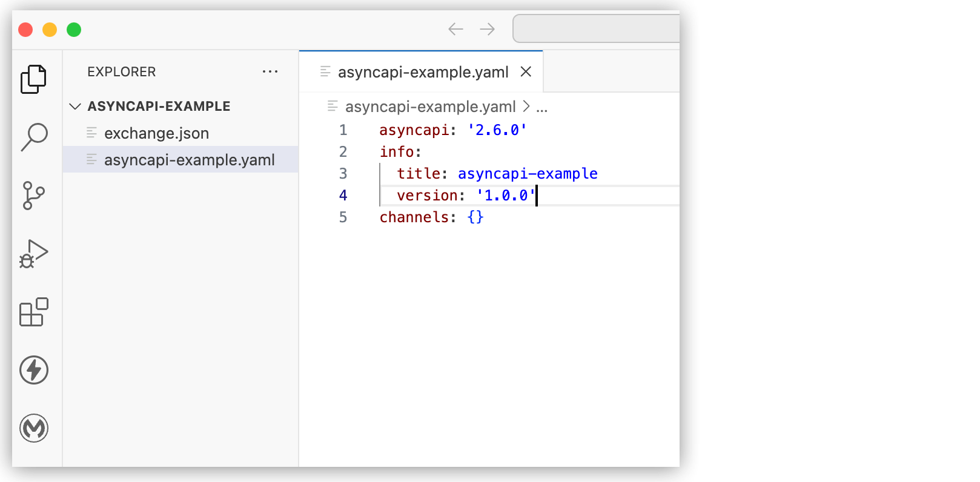Click the '2.6.0' version value
The image size is (980, 482).
coord(497,130)
